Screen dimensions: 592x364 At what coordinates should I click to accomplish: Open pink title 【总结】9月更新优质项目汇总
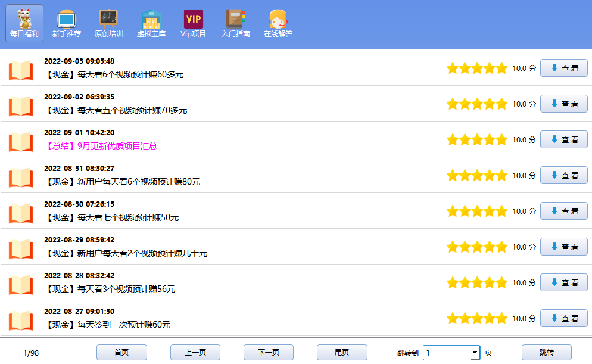(101, 146)
